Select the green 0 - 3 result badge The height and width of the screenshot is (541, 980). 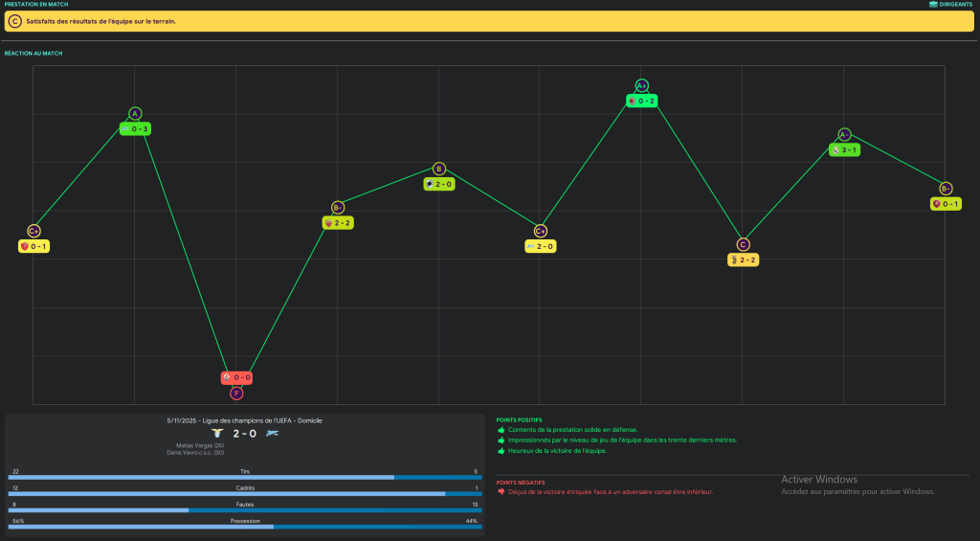coord(135,128)
